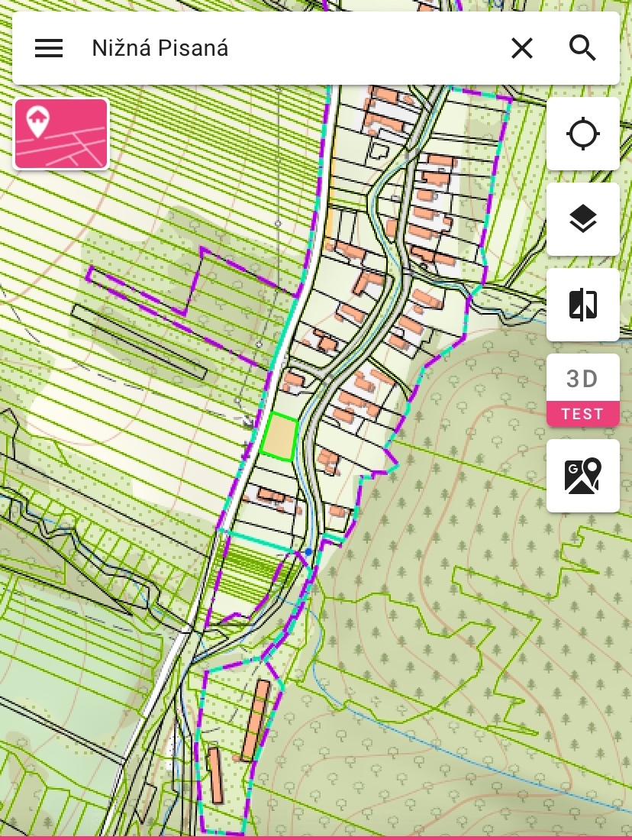Tap the TEST label under 3D
Viewport: 632px width, 840px height.
[x=582, y=414]
